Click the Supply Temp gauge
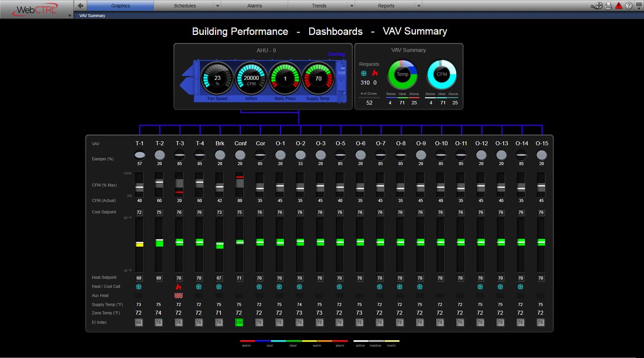644x358 pixels. click(318, 79)
